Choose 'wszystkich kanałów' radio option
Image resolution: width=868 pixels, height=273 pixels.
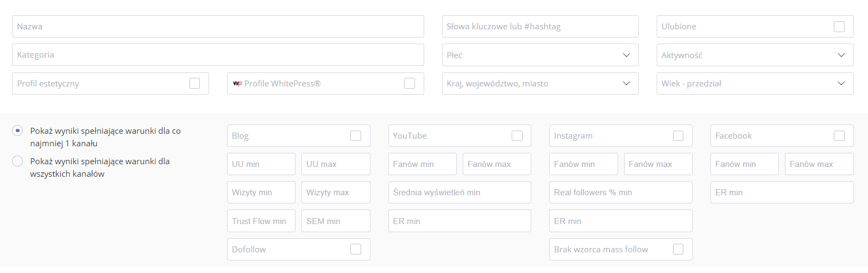17,161
